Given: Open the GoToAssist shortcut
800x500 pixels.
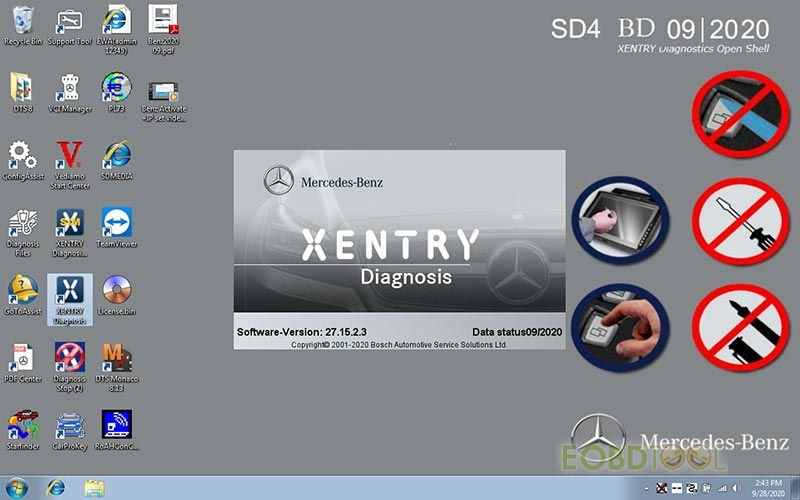Looking at the screenshot, I should [23, 295].
